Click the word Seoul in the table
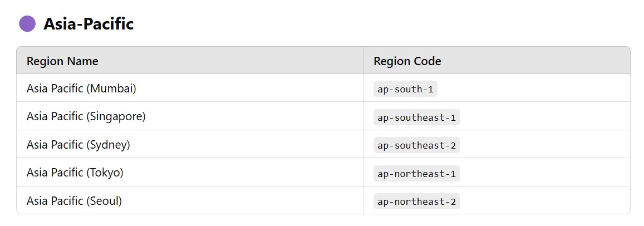Screen dimensions: 644x226 (104, 201)
